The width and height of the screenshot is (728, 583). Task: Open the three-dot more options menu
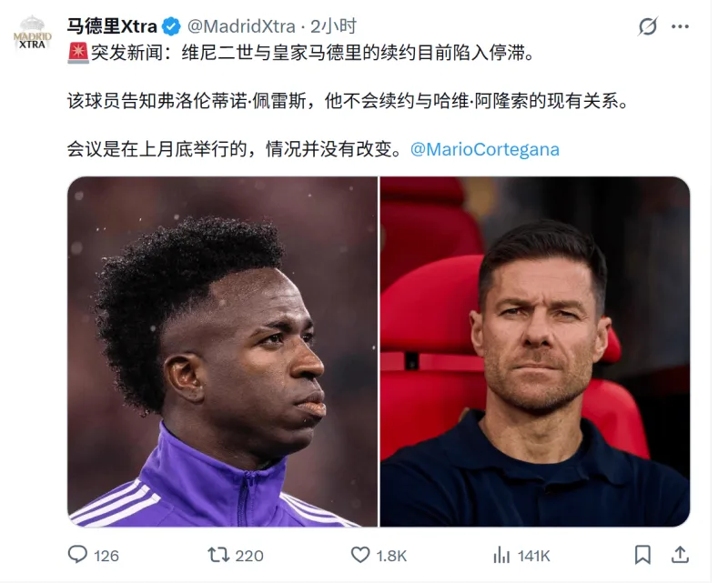point(680,26)
